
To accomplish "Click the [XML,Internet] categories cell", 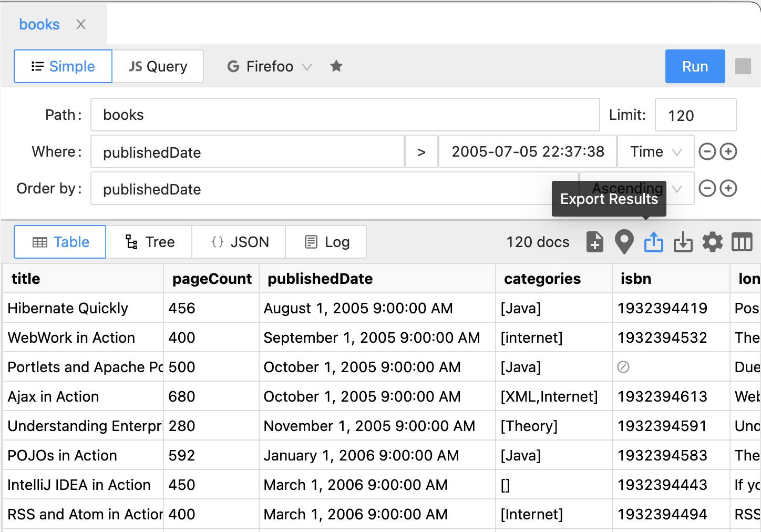I will coord(554,396).
